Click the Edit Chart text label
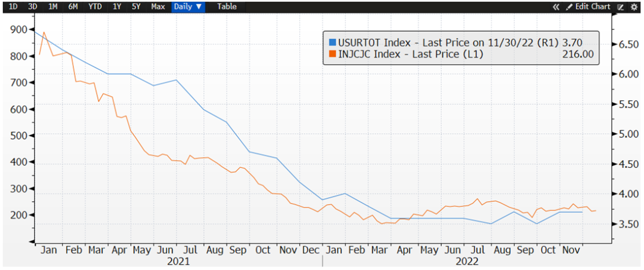This screenshot has width=644, height=270. (x=592, y=7)
